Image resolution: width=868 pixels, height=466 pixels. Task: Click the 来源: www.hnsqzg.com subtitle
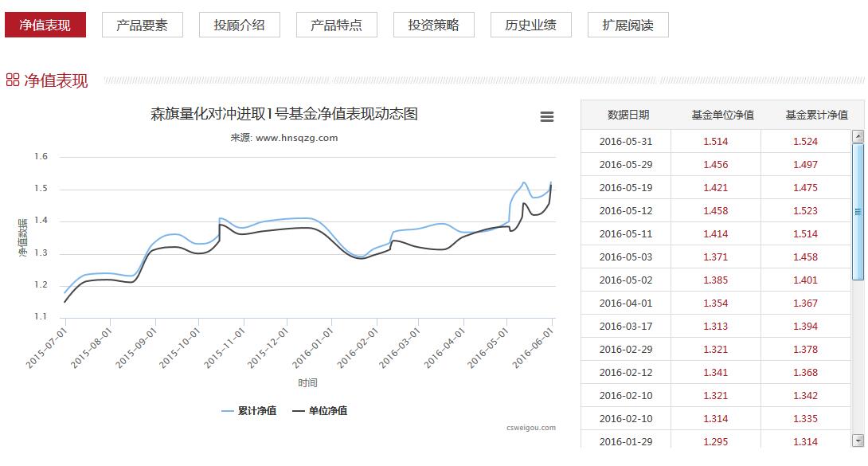click(x=284, y=138)
